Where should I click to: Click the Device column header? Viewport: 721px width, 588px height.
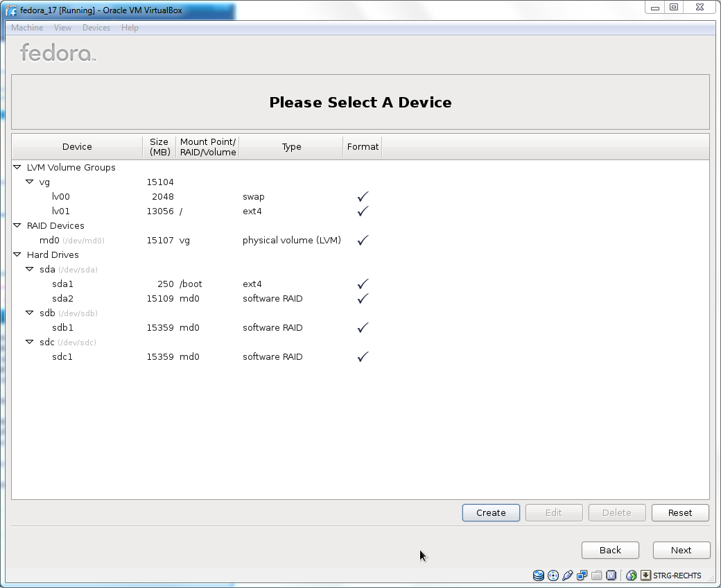[x=77, y=147]
